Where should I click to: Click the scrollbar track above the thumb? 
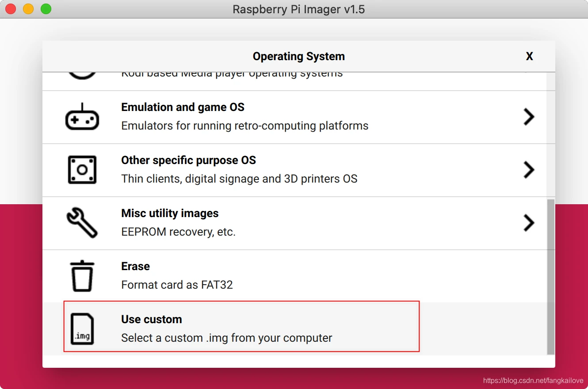(550, 136)
